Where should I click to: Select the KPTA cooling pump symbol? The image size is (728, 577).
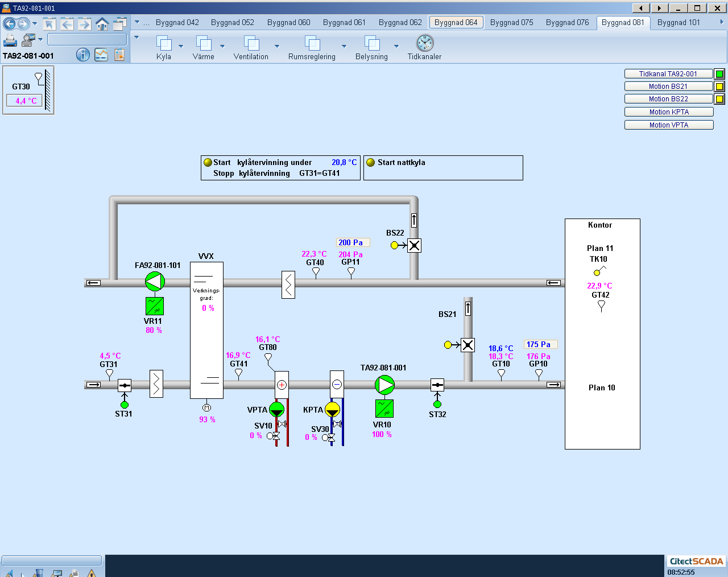point(332,410)
